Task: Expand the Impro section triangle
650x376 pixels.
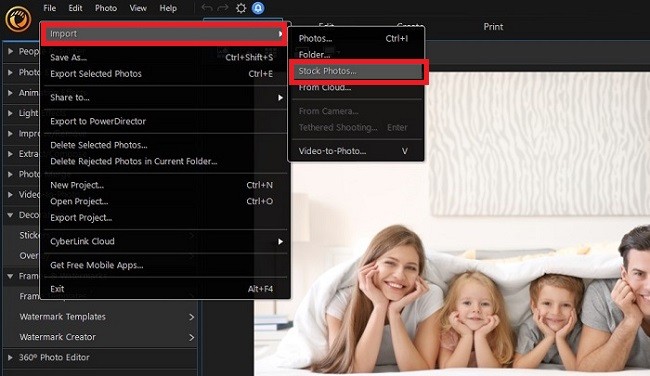Action: [10, 133]
